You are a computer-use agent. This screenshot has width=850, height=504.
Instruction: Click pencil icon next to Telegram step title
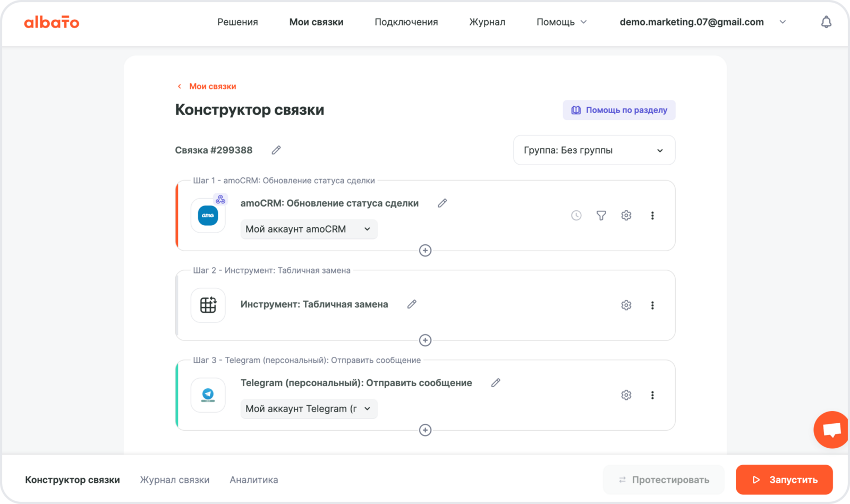coord(495,383)
